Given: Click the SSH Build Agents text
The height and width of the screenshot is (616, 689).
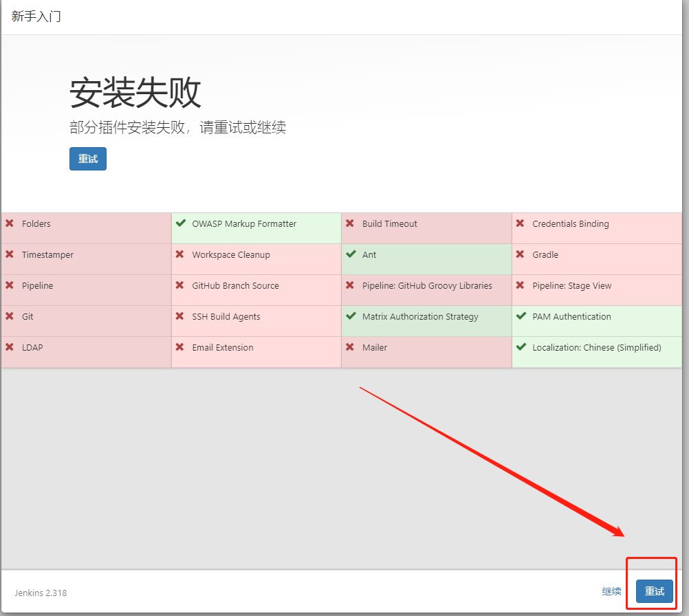Looking at the screenshot, I should [x=226, y=317].
